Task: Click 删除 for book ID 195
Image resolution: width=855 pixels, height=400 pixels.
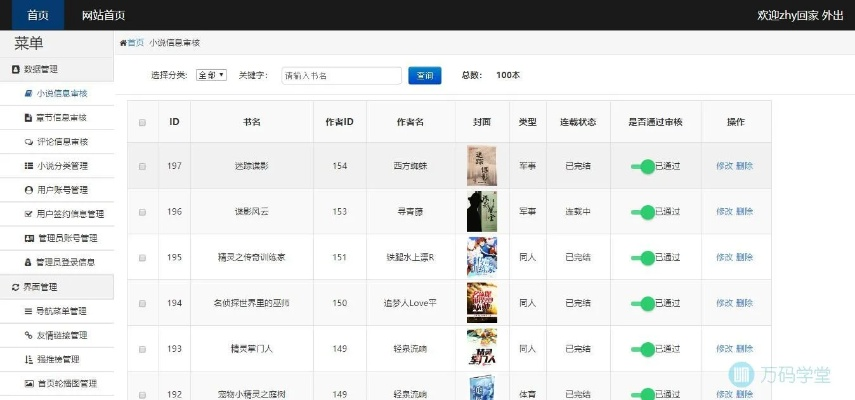Action: tap(744, 257)
